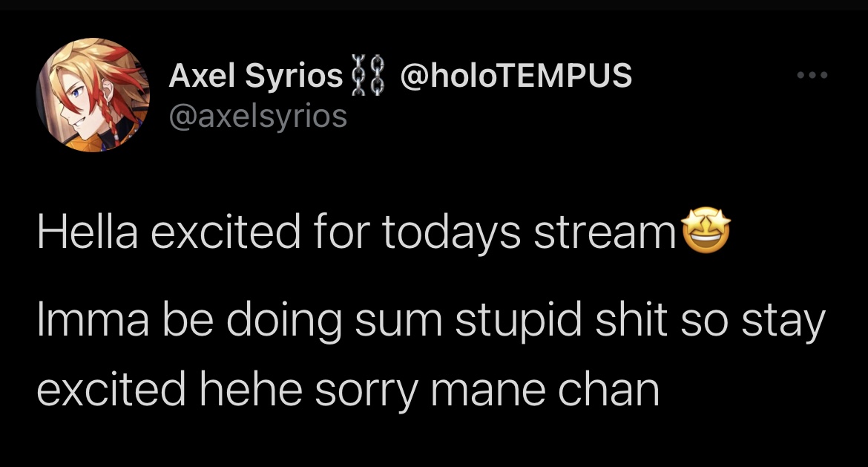The image size is (868, 467).
Task: Click the line starting "Imma be doing sum"
Action: click(x=430, y=322)
